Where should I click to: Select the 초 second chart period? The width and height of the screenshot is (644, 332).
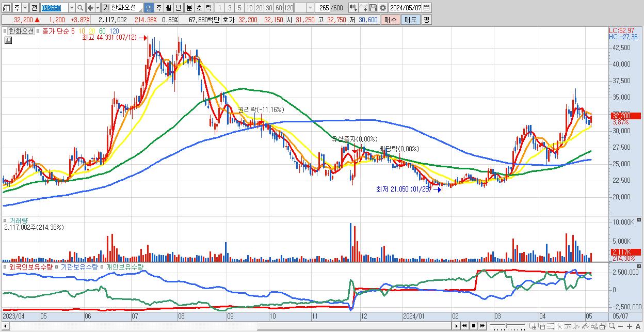point(199,8)
